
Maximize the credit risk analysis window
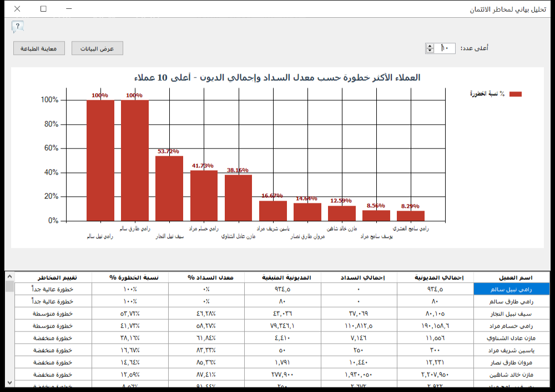43,8
